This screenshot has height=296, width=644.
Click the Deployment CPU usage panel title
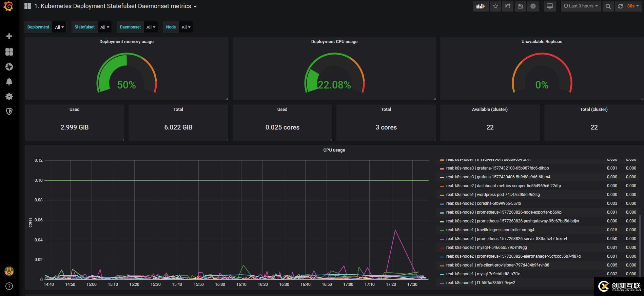(334, 41)
